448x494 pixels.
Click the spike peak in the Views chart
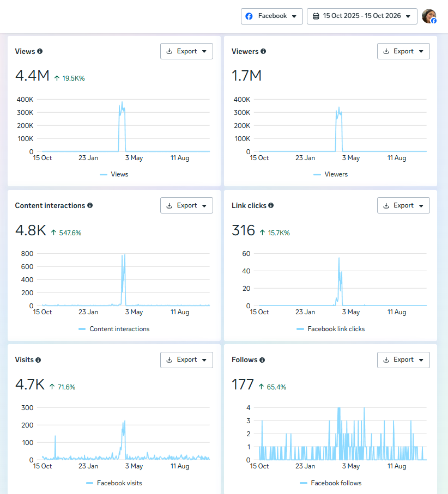point(122,102)
